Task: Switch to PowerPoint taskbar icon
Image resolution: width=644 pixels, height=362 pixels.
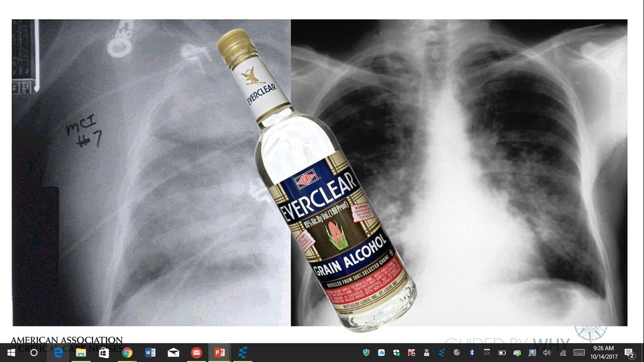Action: pos(219,353)
